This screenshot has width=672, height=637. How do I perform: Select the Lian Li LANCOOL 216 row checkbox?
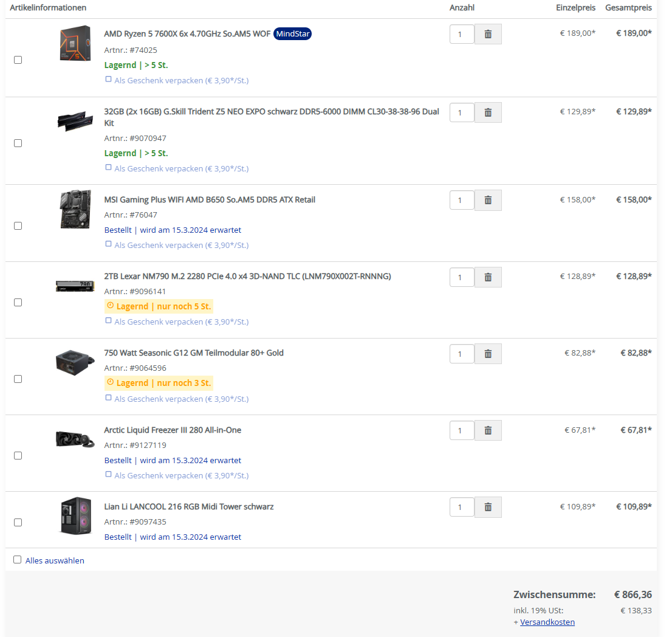coord(18,523)
